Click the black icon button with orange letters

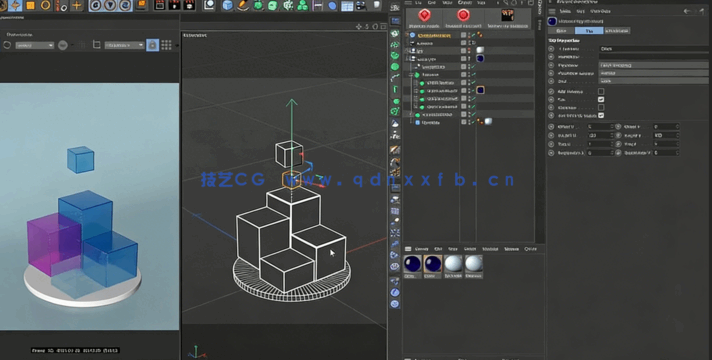507,16
